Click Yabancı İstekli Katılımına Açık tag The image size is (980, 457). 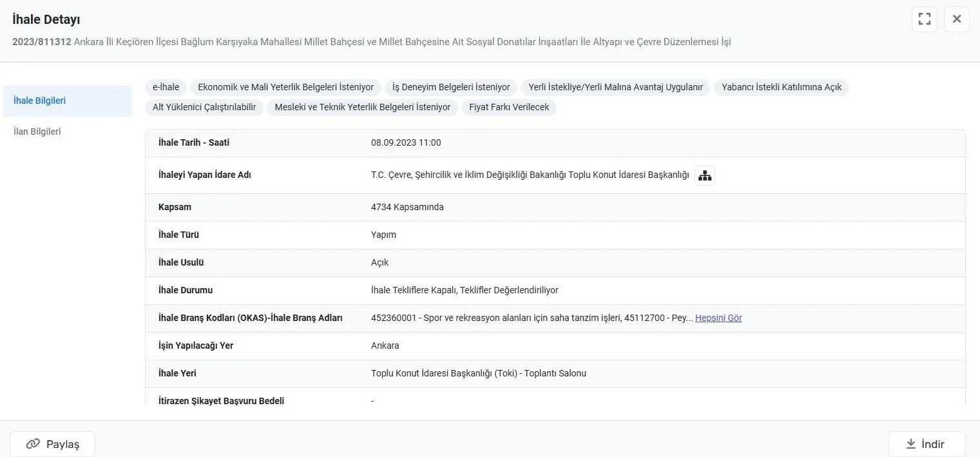point(781,87)
